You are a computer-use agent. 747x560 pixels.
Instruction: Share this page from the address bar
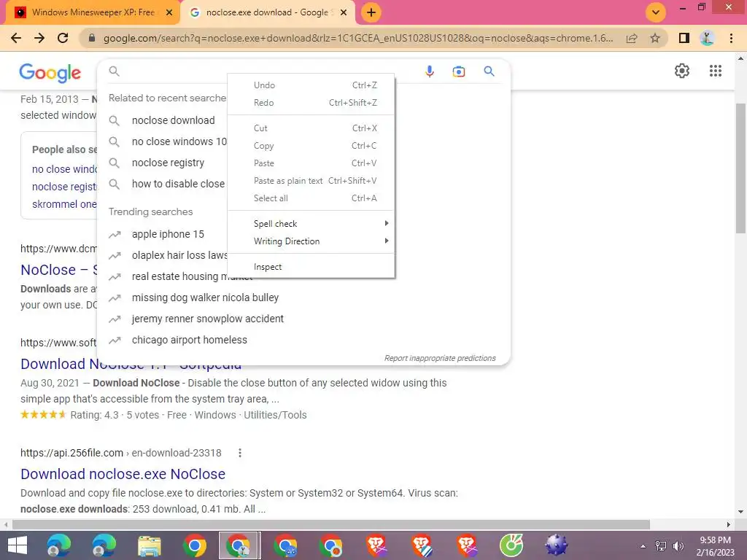(632, 38)
